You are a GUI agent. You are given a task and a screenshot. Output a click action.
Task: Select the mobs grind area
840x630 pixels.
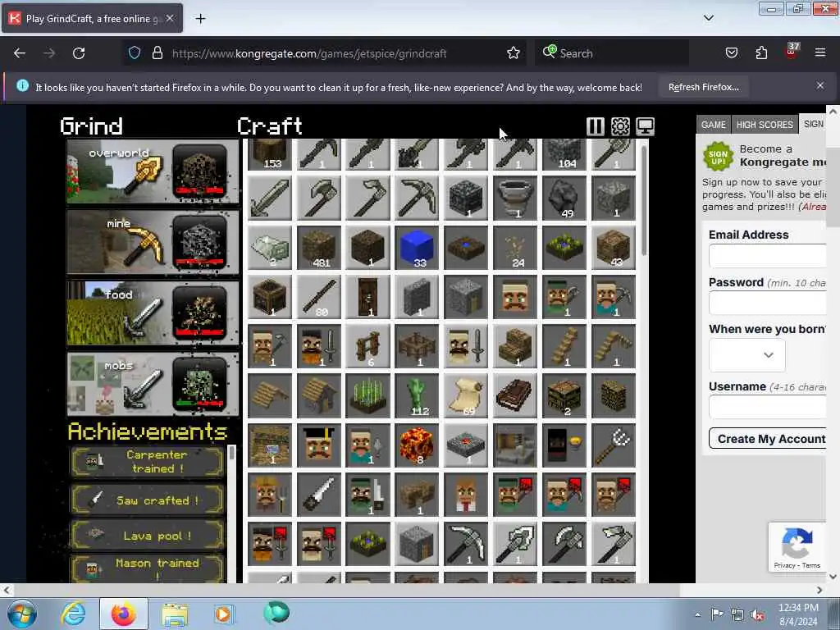[153, 384]
